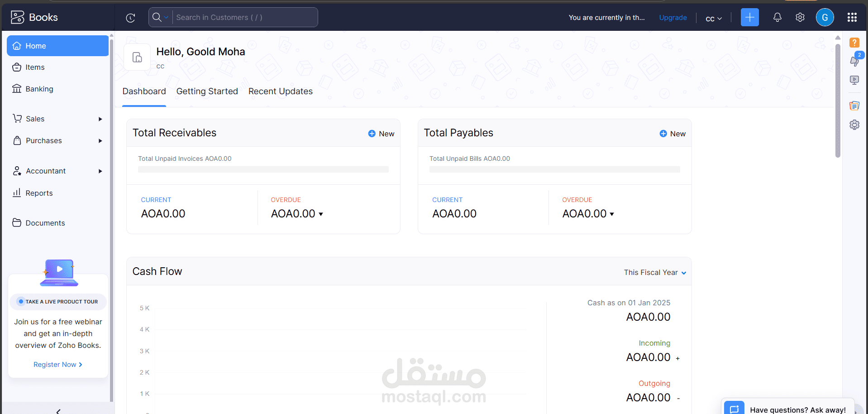The height and width of the screenshot is (414, 868).
Task: Click the Items basket icon
Action: click(17, 67)
